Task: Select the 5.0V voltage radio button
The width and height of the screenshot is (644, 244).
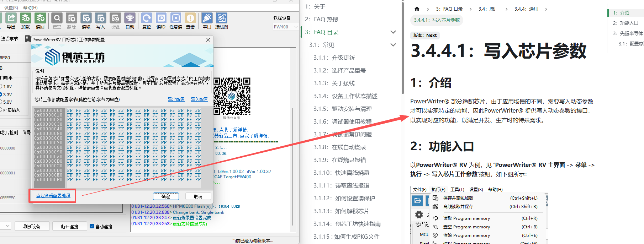Action: (1, 102)
